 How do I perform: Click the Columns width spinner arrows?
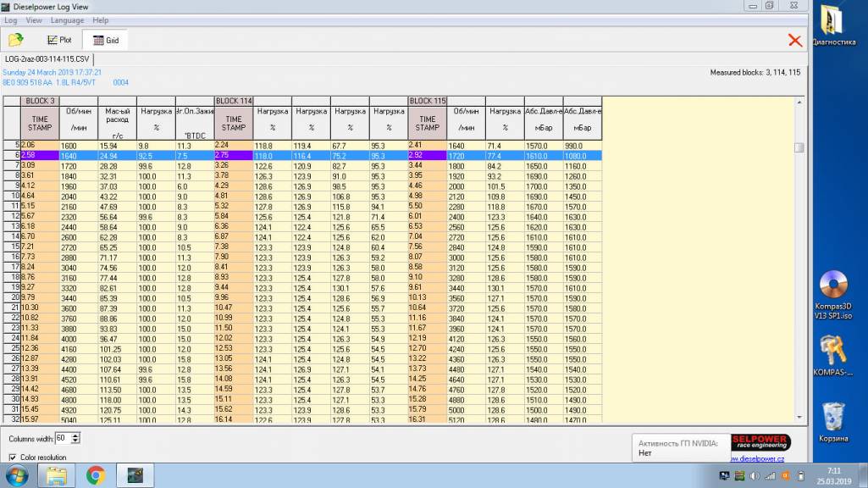point(75,438)
